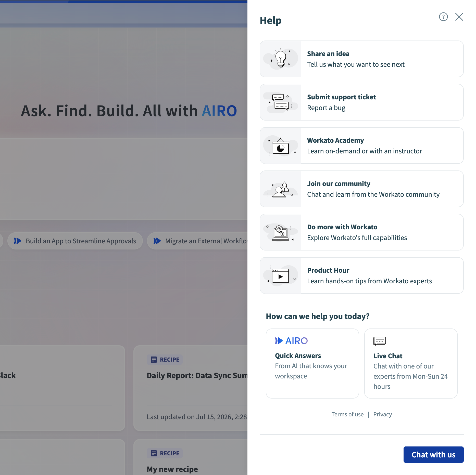Open My new recipe title
This screenshot has width=476, height=475.
(x=172, y=469)
